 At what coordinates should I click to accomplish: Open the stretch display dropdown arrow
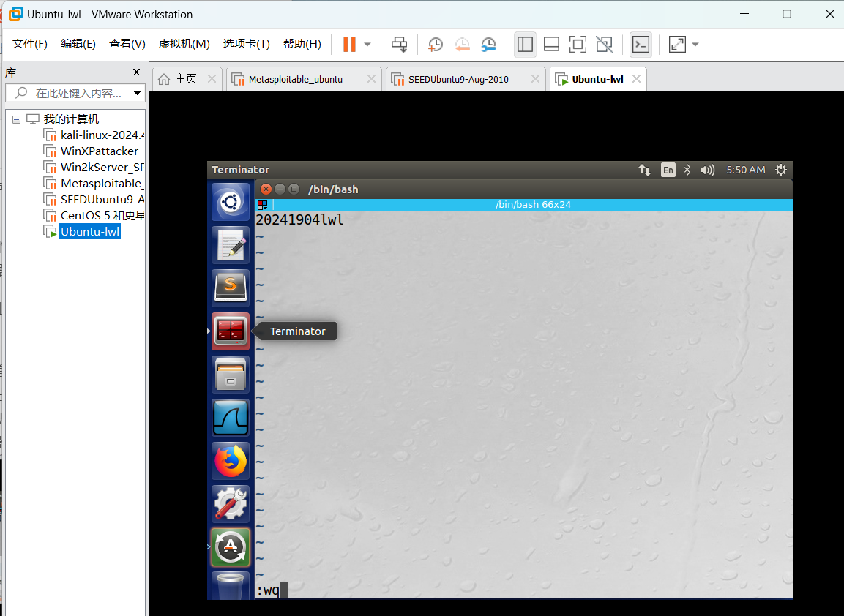(x=695, y=44)
